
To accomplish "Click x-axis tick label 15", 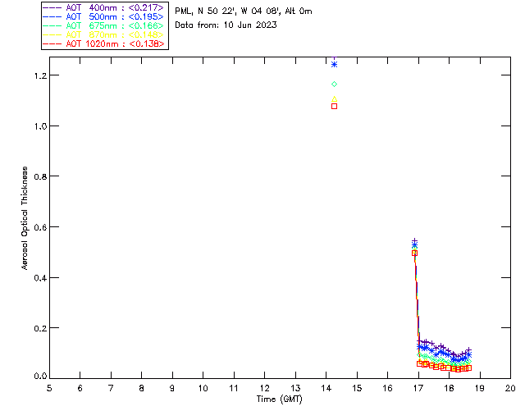I will (x=357, y=388).
